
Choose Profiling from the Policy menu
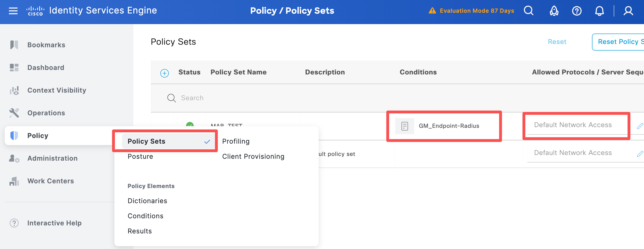(236, 141)
